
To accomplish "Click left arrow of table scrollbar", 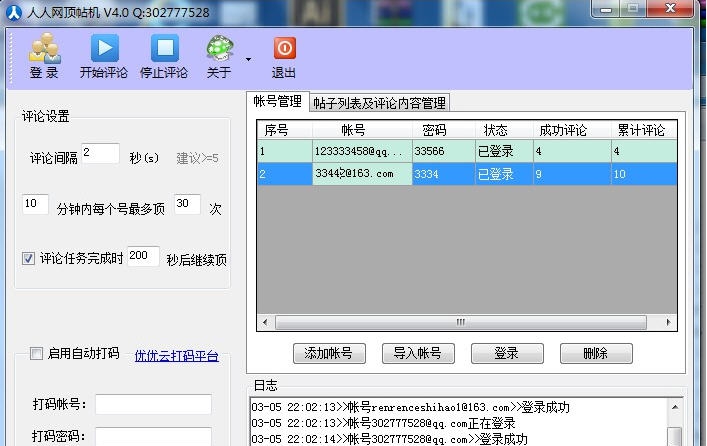I will (x=265, y=322).
